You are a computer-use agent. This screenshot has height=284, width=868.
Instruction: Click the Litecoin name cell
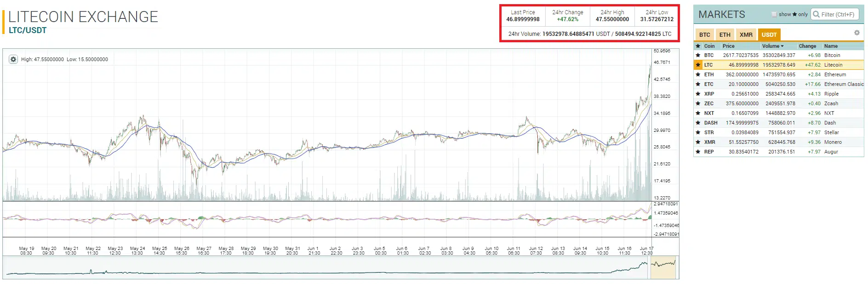(x=833, y=65)
